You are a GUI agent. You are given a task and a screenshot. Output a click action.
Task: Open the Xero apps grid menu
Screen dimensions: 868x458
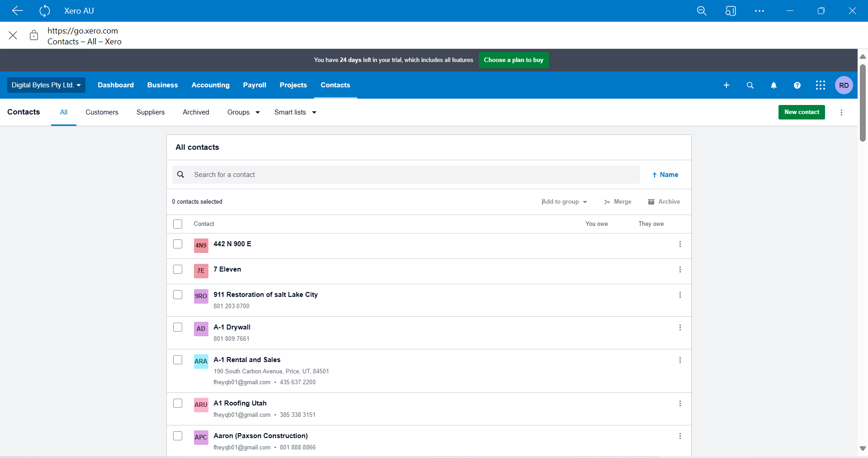(821, 85)
